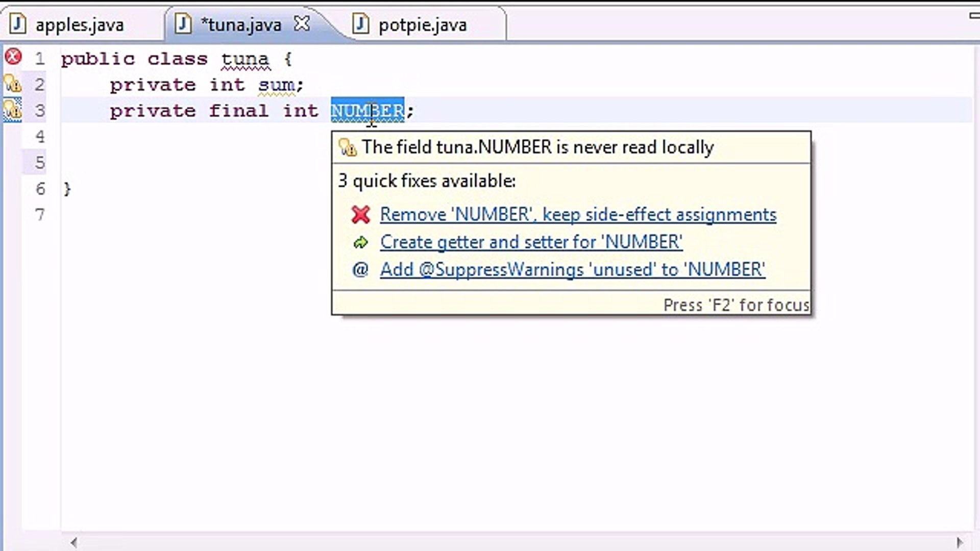The width and height of the screenshot is (980, 551).
Task: Click the error icon on line 1
Action: [12, 57]
